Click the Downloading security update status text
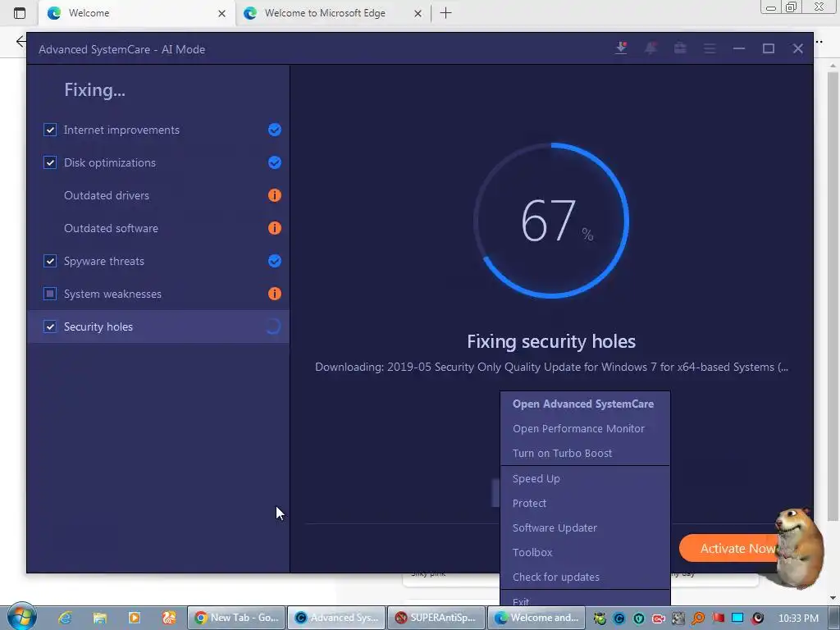The width and height of the screenshot is (840, 630). [x=551, y=367]
